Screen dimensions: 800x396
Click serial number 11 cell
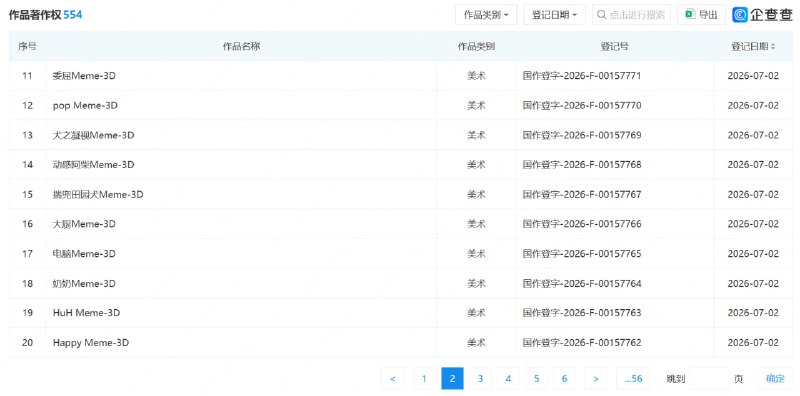tap(27, 76)
